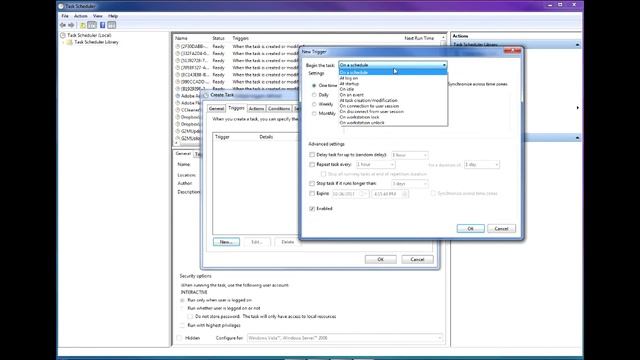Collapse the Task Scheduler Library actions section
The image size is (640, 360).
[x=577, y=45]
